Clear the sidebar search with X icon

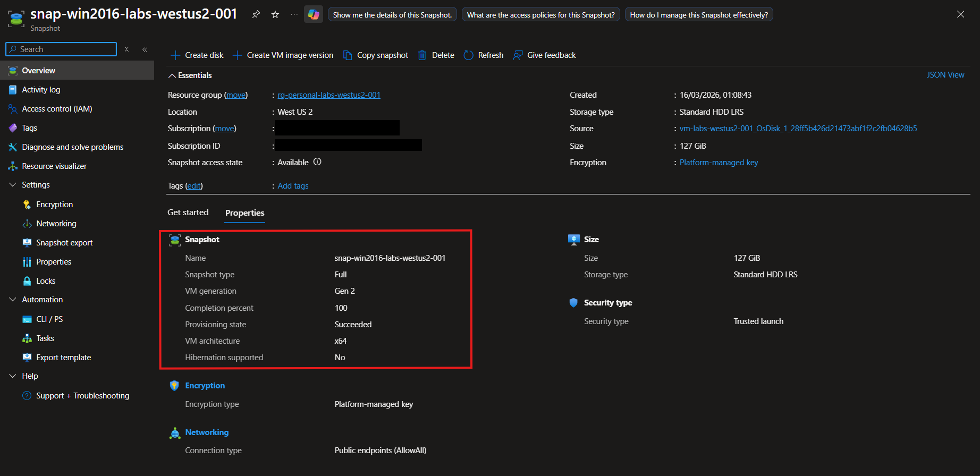click(x=126, y=49)
